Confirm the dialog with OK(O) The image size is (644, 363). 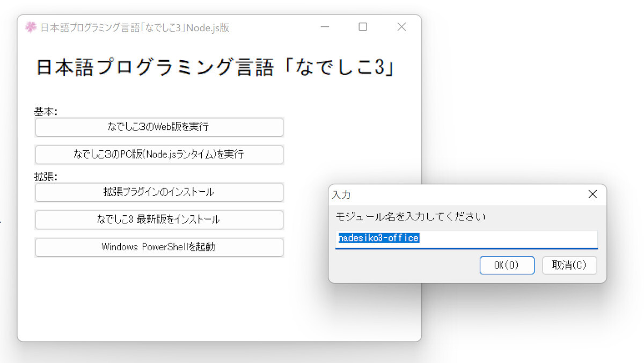507,265
